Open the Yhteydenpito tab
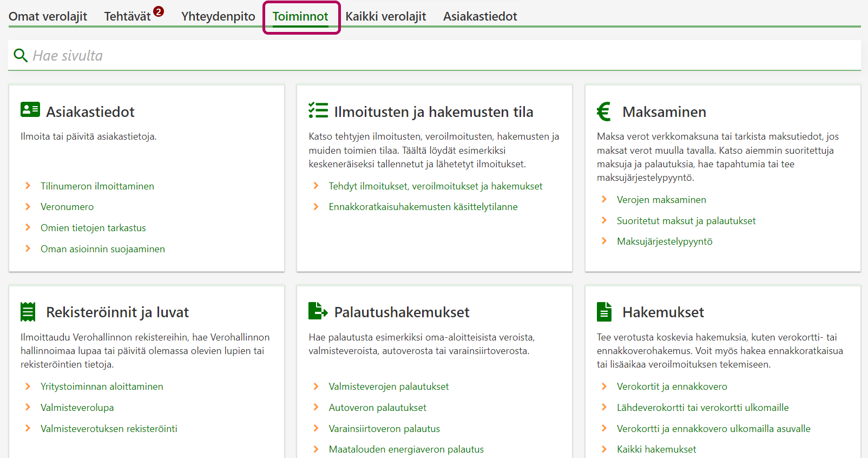 [218, 16]
